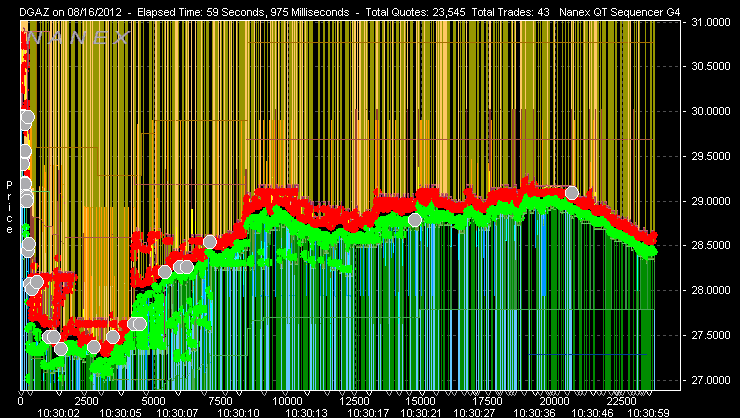
Task: Click the 5000 quote count axis label
Action: coord(154,401)
